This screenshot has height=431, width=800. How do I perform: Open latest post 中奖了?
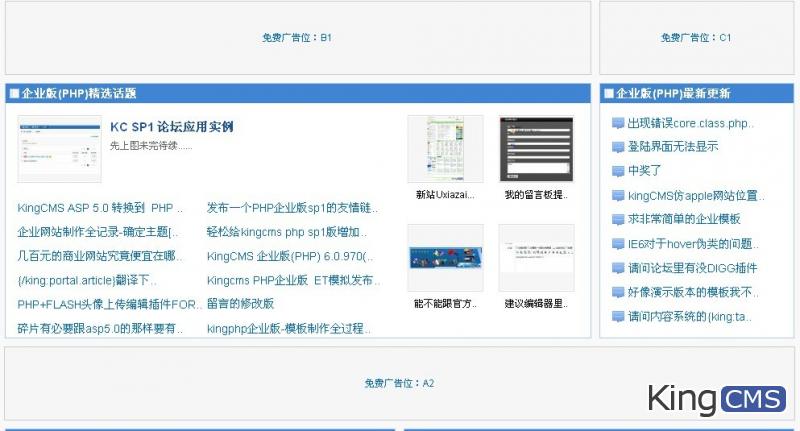click(x=644, y=171)
